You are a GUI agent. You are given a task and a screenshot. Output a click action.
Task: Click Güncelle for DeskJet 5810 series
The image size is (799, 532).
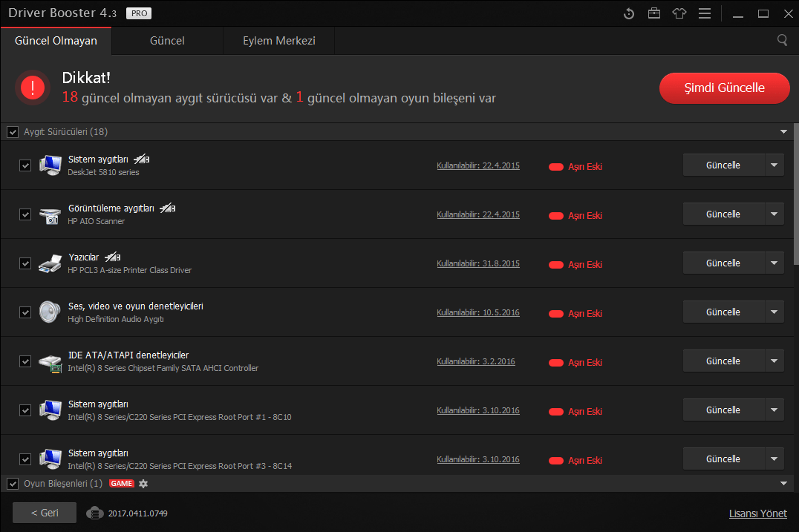[723, 165]
